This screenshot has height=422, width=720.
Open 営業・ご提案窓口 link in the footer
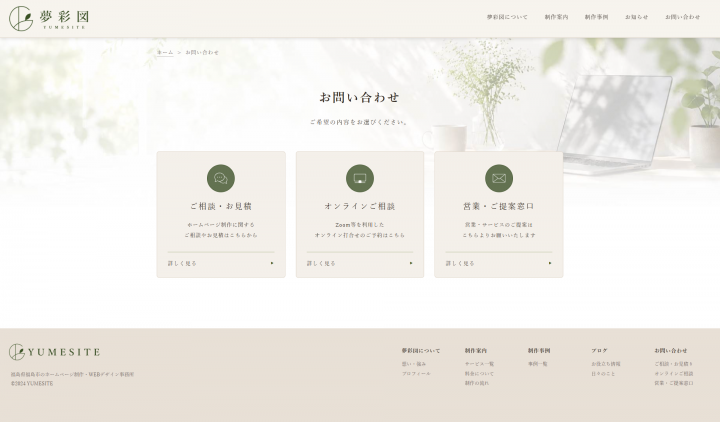(674, 383)
